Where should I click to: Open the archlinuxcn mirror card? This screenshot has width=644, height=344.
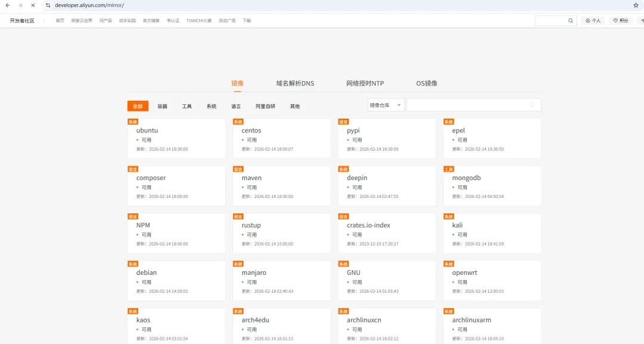click(387, 326)
